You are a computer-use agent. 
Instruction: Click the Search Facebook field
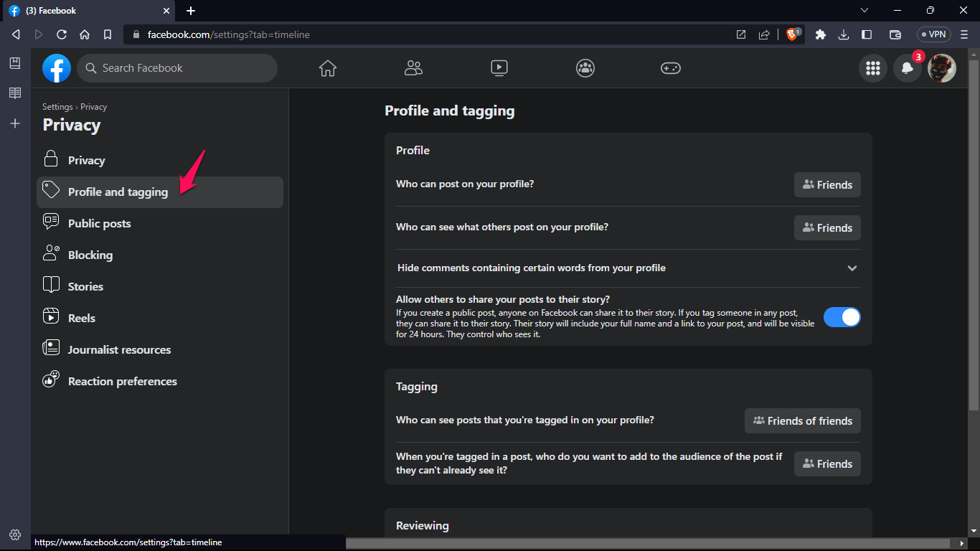click(177, 68)
